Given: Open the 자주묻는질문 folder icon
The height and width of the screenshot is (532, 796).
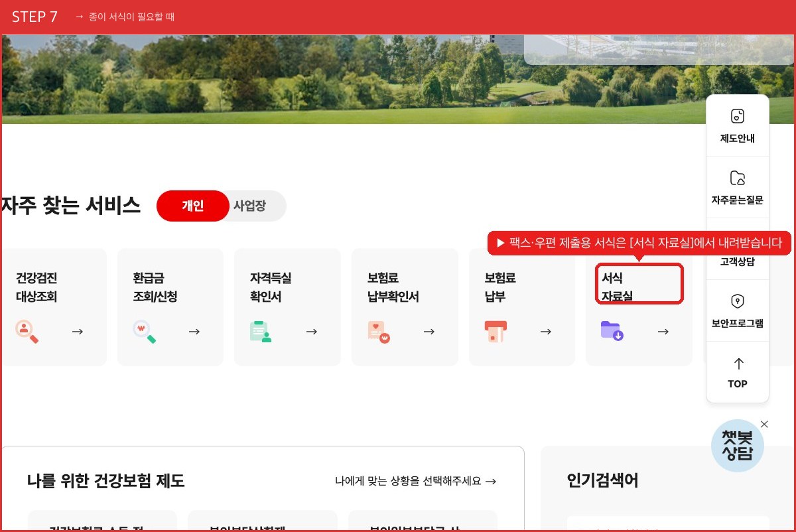Looking at the screenshot, I should pos(738,178).
